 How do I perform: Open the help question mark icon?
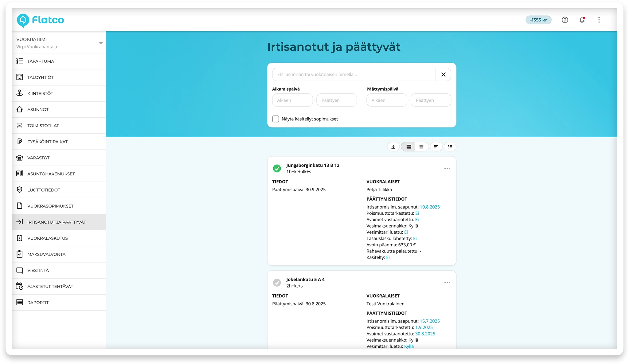coord(565,20)
